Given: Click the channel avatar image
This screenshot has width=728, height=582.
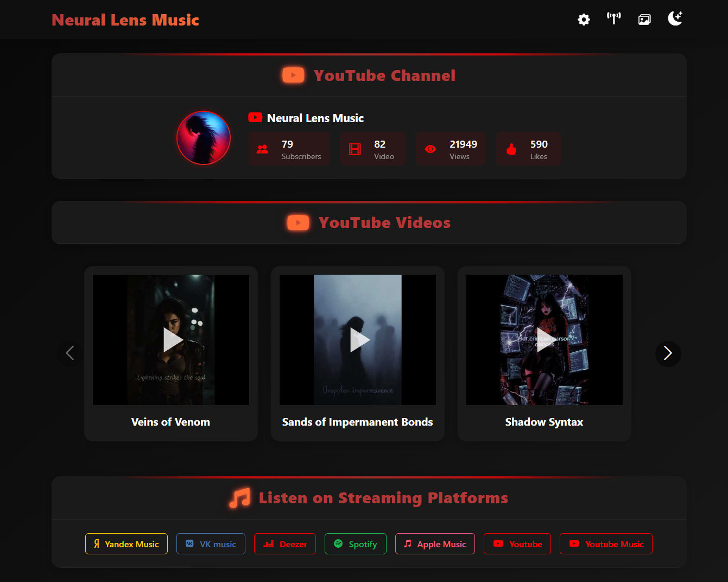Looking at the screenshot, I should pos(204,138).
